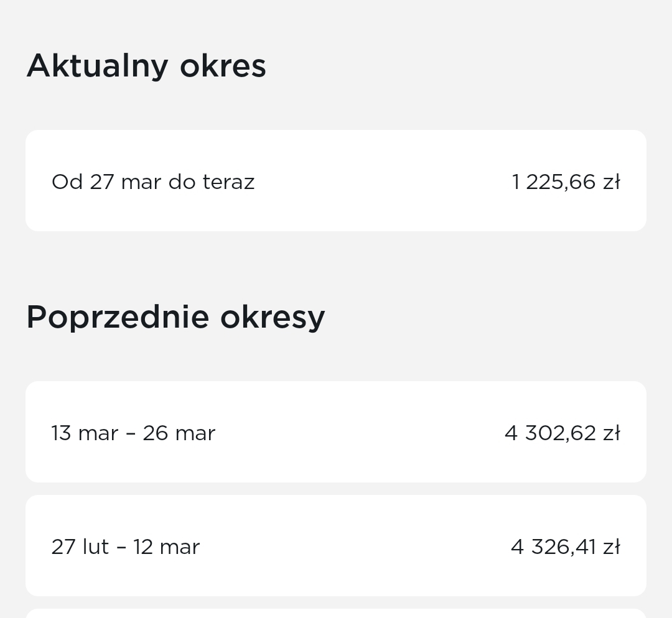The height and width of the screenshot is (618, 672).
Task: Click the zł symbol after 4 302,62
Action: pos(611,433)
